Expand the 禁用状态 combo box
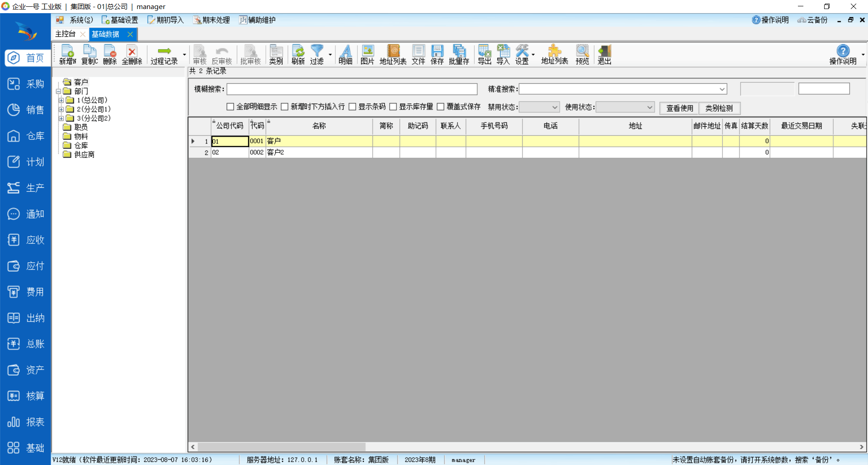 point(554,107)
